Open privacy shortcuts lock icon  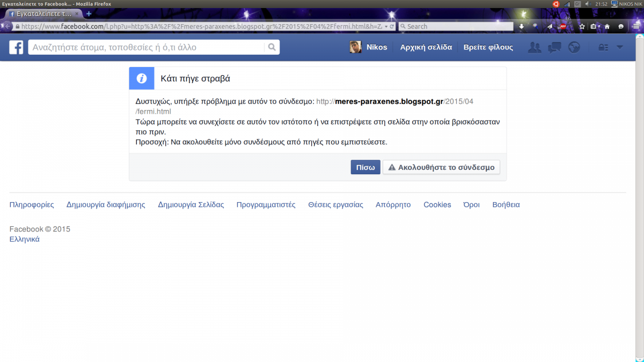pos(604,47)
